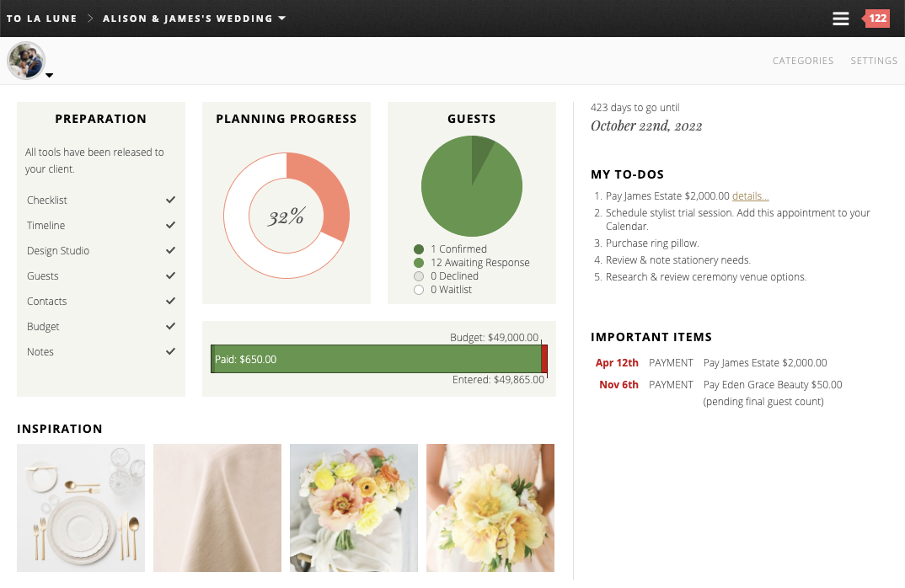Viewport: 905px width, 588px height.
Task: Click the details link for James Estate payment
Action: 749,195
